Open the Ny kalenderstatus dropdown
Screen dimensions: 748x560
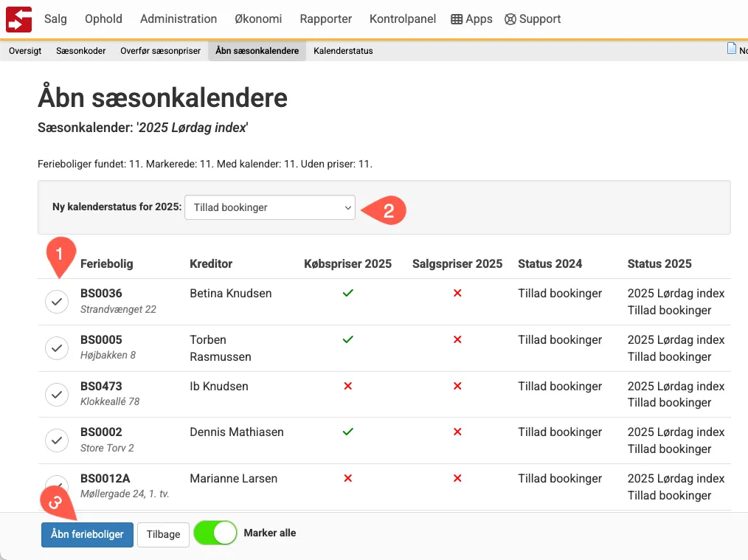[269, 207]
